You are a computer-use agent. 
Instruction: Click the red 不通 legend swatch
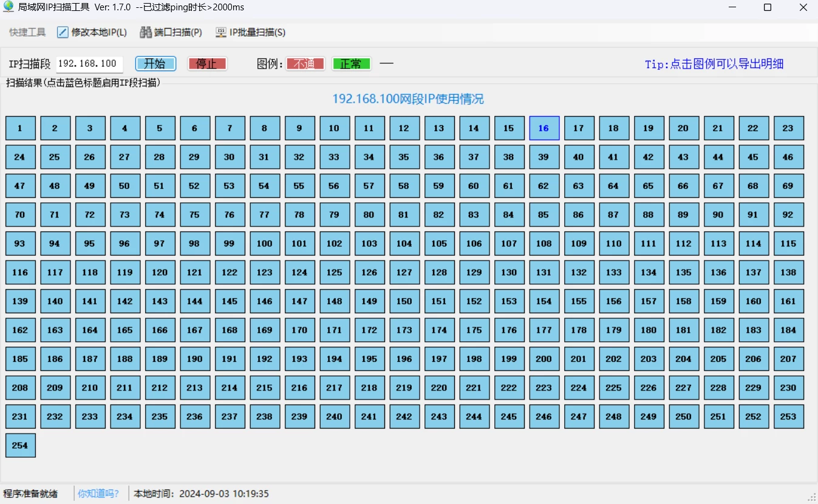305,64
